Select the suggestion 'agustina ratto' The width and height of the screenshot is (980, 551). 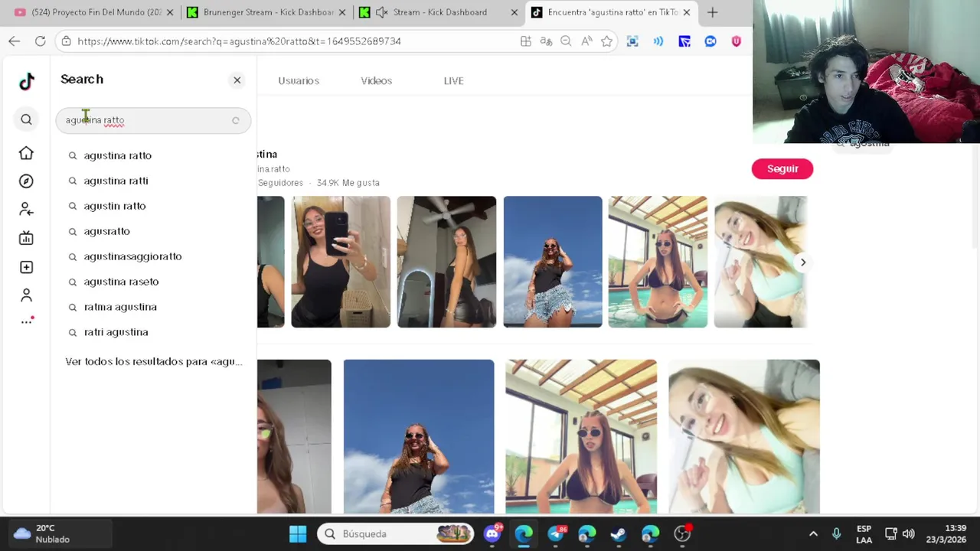point(117,155)
